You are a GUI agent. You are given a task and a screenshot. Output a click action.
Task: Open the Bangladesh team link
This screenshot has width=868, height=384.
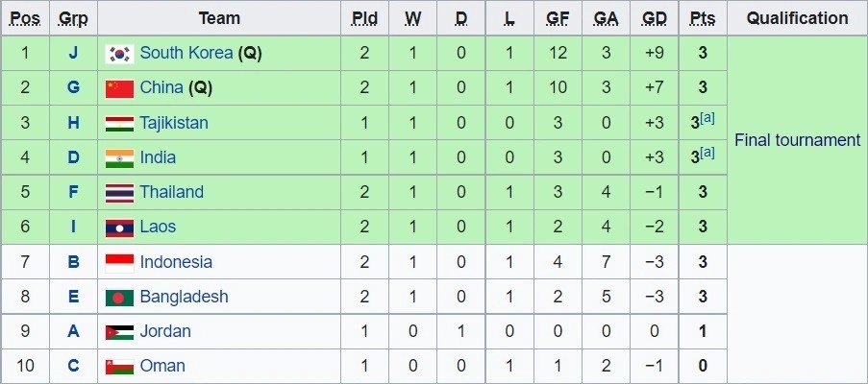(184, 297)
